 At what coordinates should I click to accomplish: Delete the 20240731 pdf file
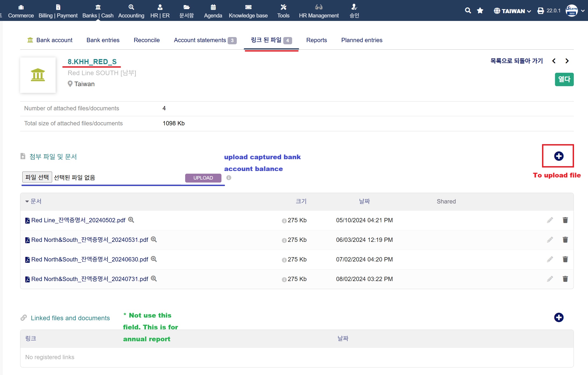(565, 279)
